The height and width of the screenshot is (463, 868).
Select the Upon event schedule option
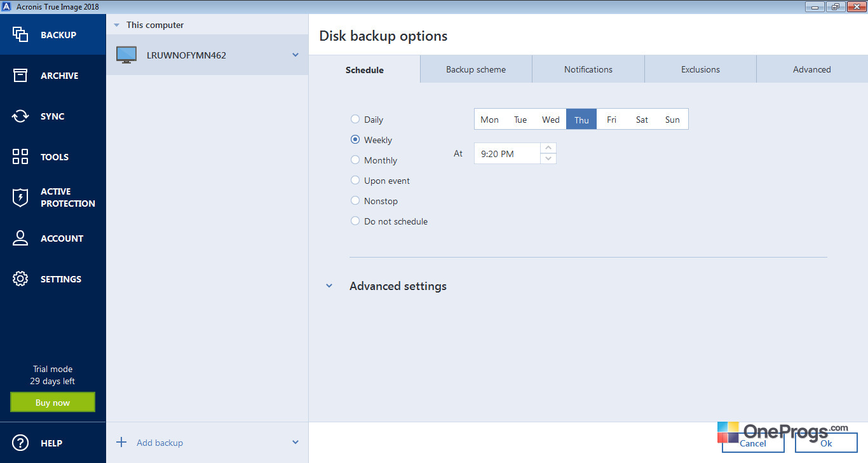(355, 181)
